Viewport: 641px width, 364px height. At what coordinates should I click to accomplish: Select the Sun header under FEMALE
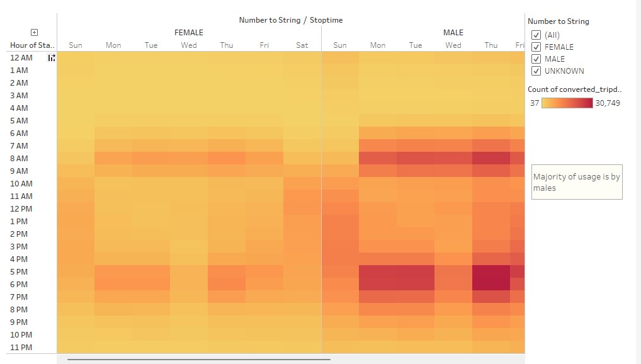(x=76, y=45)
